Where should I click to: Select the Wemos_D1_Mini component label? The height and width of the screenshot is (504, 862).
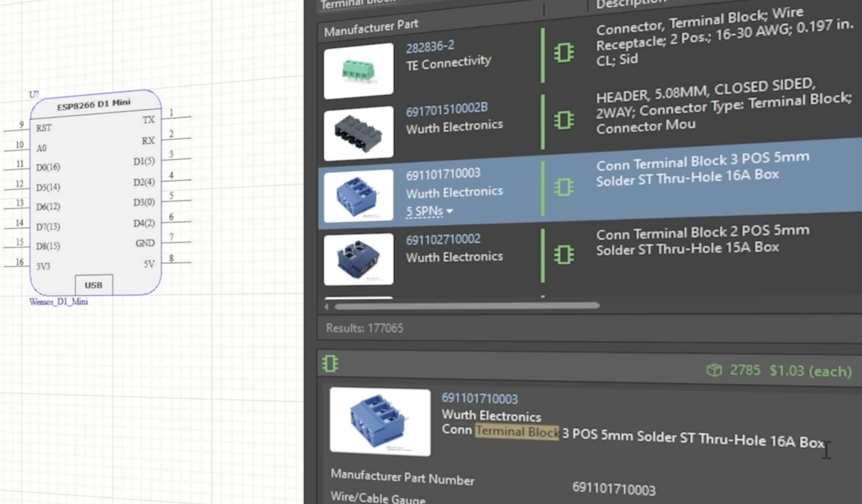(59, 302)
